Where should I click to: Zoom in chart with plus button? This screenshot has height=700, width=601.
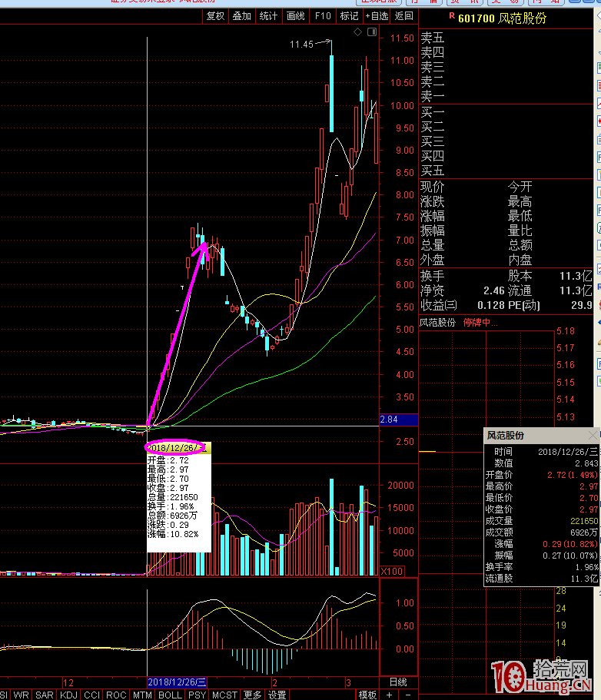pos(390,695)
